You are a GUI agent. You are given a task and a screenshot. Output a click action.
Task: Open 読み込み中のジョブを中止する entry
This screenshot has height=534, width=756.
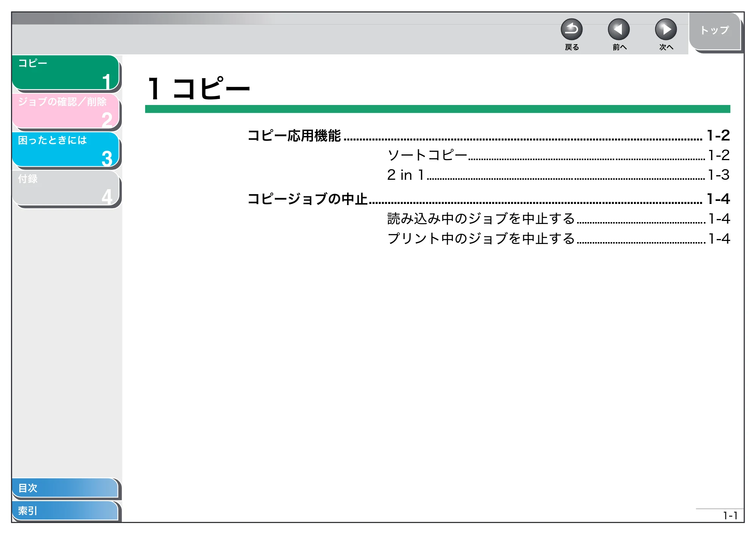click(558, 218)
